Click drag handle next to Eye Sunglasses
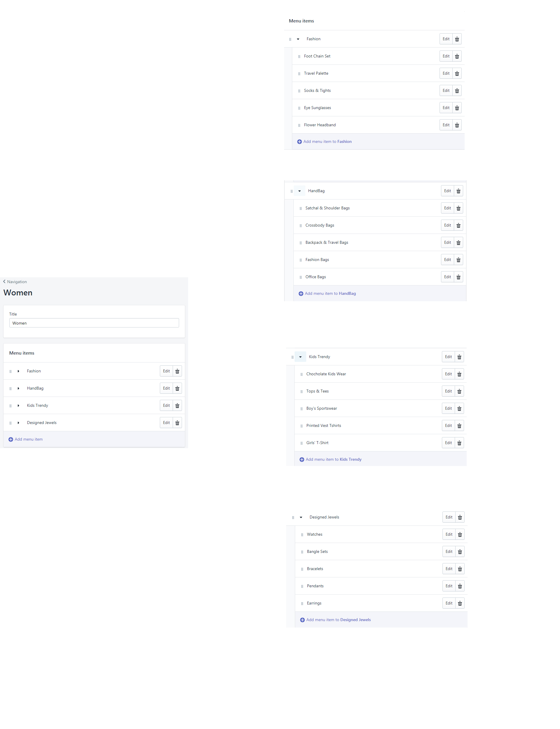The width and height of the screenshot is (560, 729). pyautogui.click(x=299, y=108)
